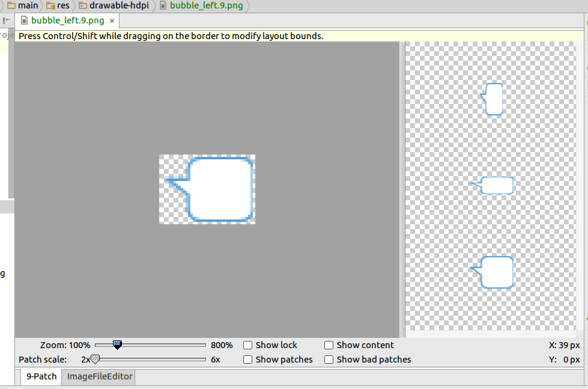588x389 pixels.
Task: Click the file icon on the bubble_left.9.png tab
Action: point(24,20)
